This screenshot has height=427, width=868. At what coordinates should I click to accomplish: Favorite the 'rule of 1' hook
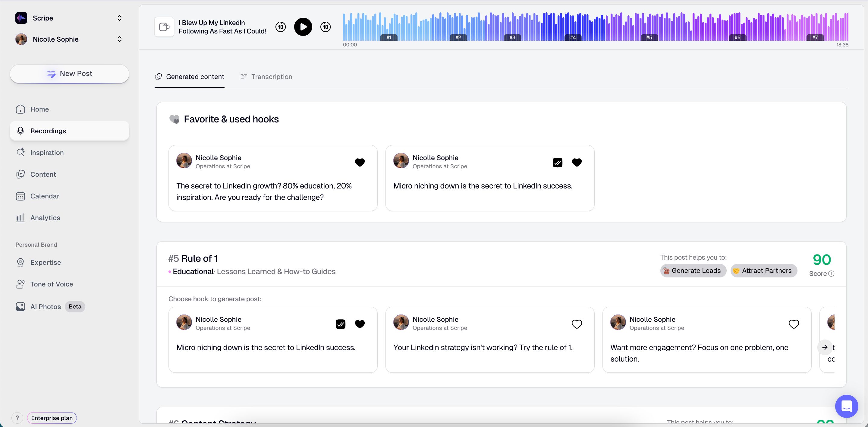click(577, 324)
